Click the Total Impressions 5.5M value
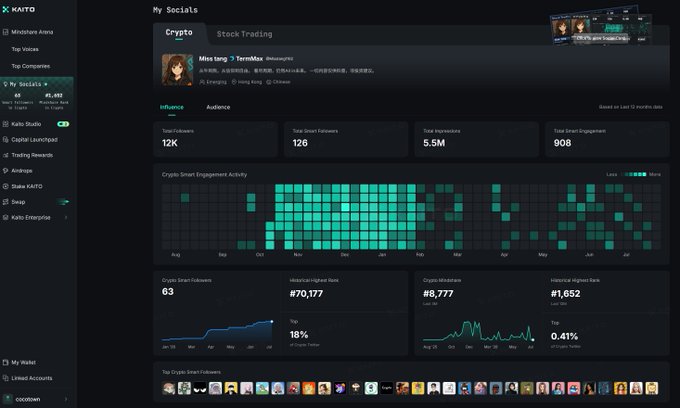Image resolution: width=680 pixels, height=408 pixels. point(434,143)
